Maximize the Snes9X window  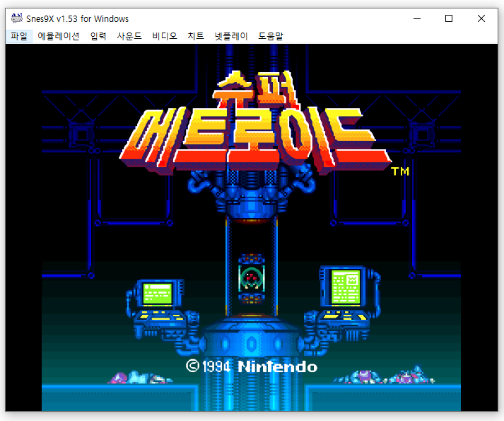click(449, 18)
